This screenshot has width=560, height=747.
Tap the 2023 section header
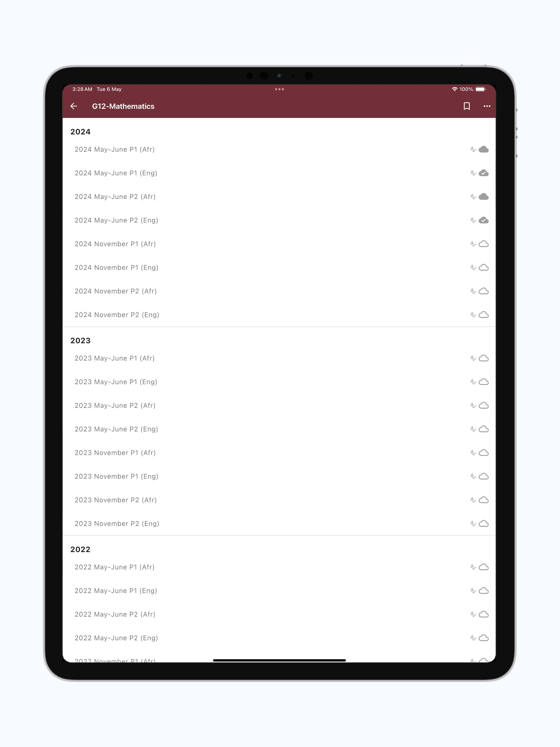80,340
